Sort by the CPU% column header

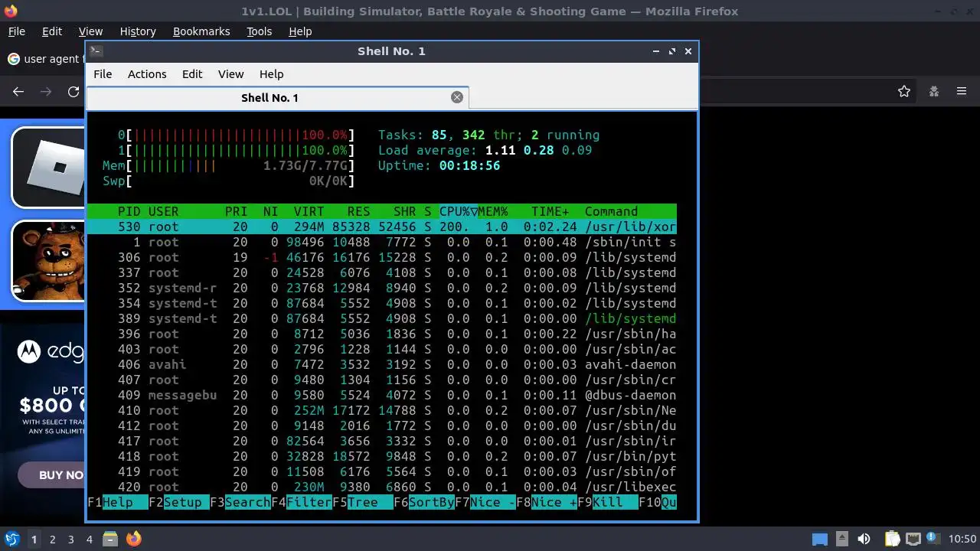click(459, 211)
